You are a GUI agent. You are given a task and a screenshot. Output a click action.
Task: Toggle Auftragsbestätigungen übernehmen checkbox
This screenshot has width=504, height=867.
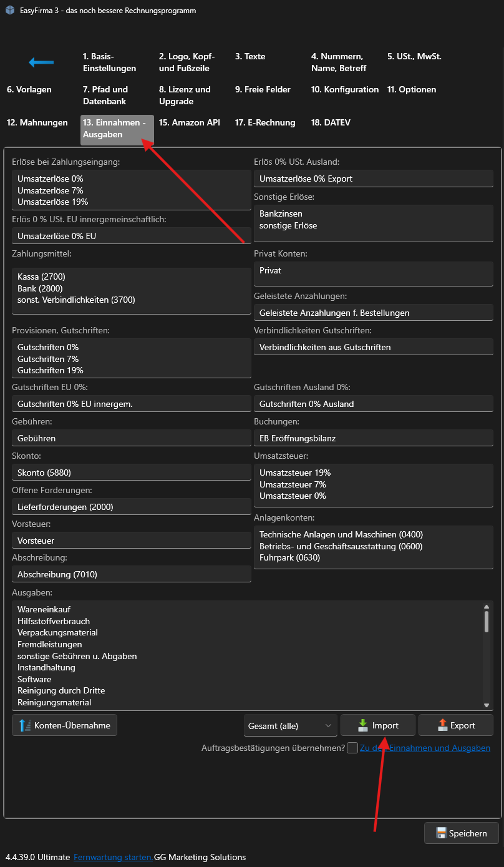point(352,748)
